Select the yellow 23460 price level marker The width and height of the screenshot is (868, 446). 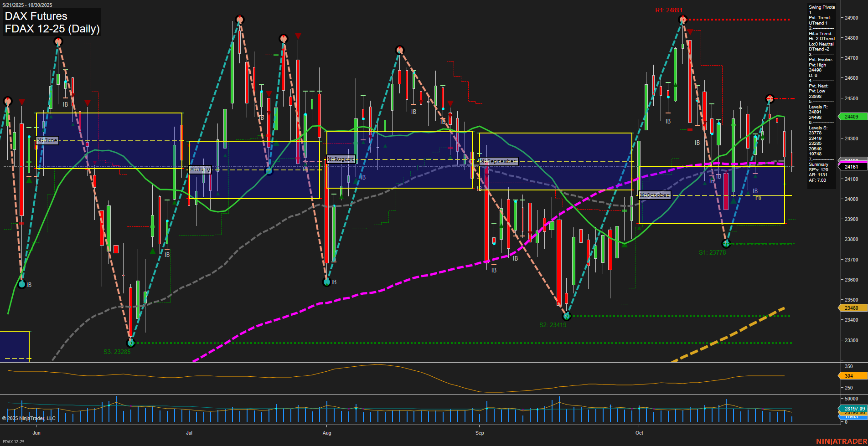click(851, 308)
